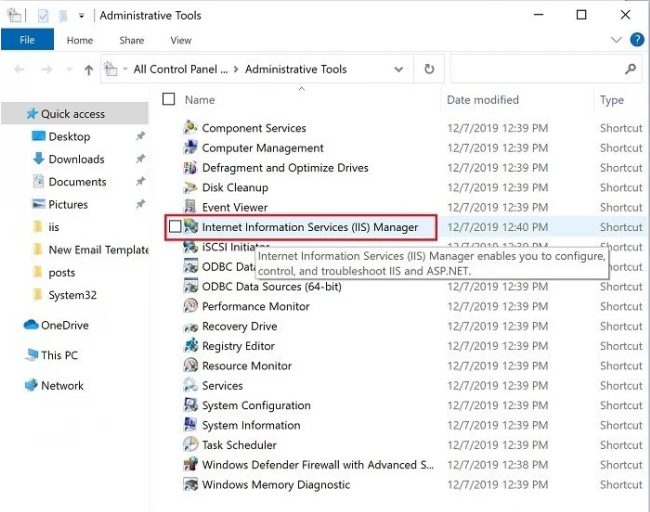Click the Component Services icon

190,127
